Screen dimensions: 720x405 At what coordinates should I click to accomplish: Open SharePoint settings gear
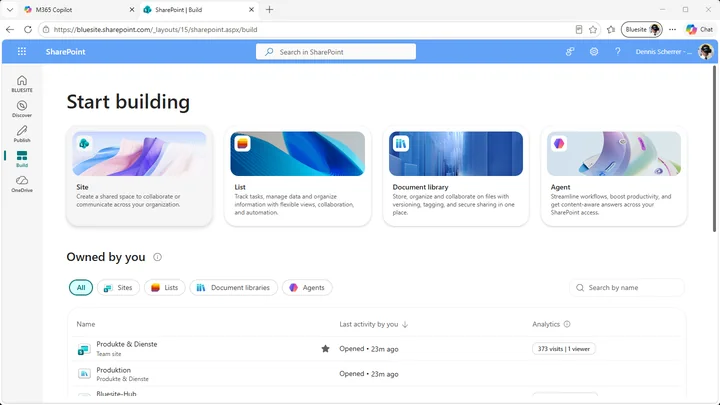click(594, 51)
